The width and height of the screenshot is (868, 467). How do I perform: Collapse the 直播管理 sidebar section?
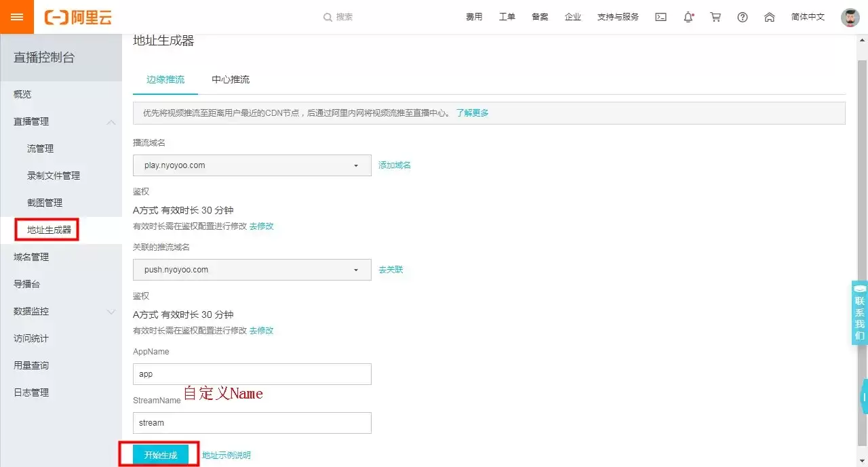pyautogui.click(x=111, y=122)
